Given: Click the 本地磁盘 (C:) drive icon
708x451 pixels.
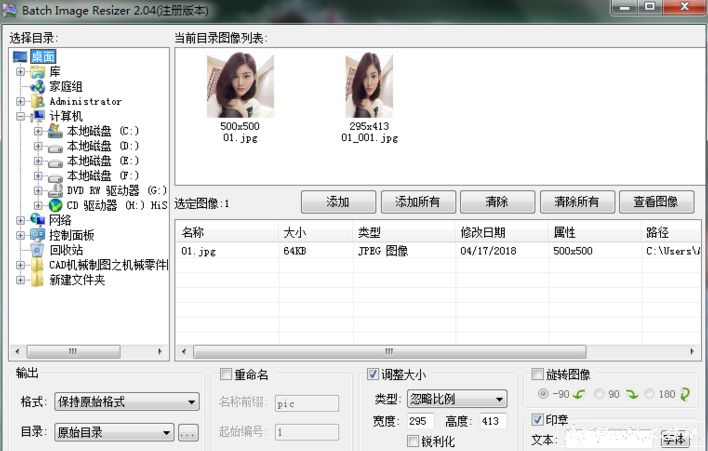Looking at the screenshot, I should click(x=55, y=131).
